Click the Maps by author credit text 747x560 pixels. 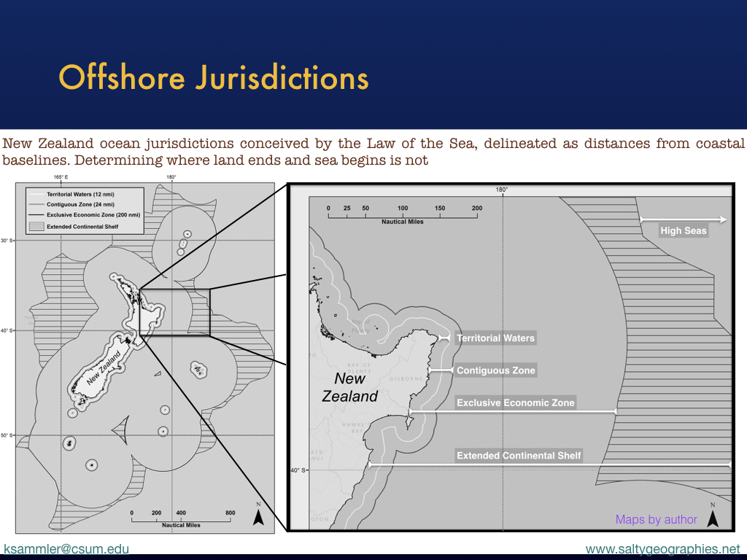pyautogui.click(x=656, y=519)
